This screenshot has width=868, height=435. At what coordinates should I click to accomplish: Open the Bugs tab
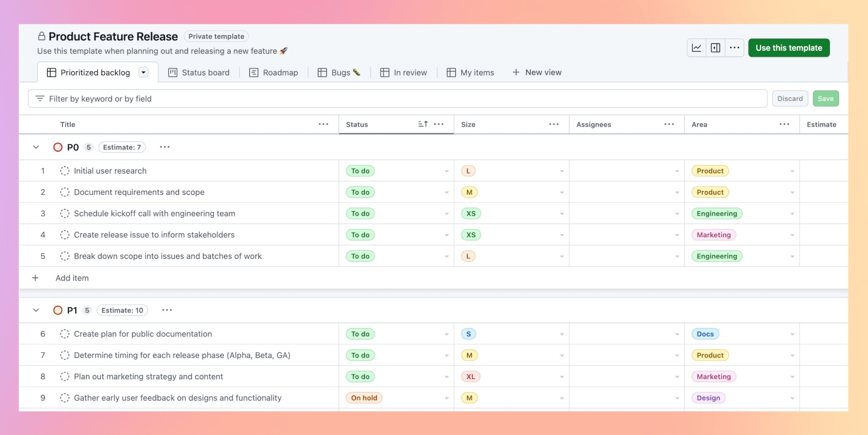click(339, 72)
